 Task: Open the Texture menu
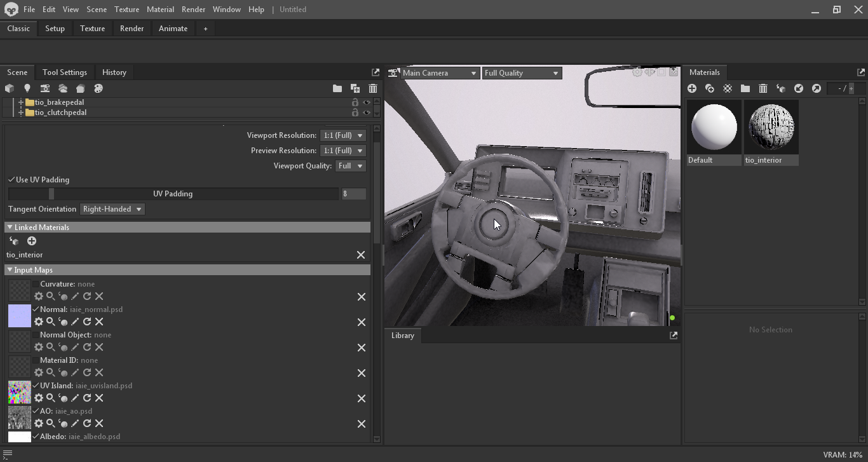coord(126,10)
